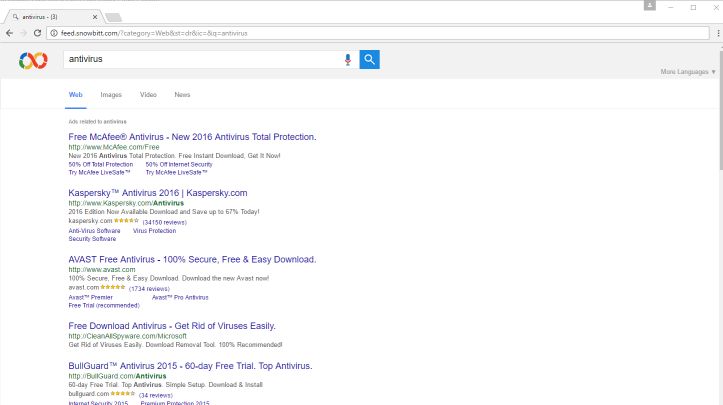The image size is (723, 405).
Task: Open Free Download Antivirus result title
Action: point(172,326)
